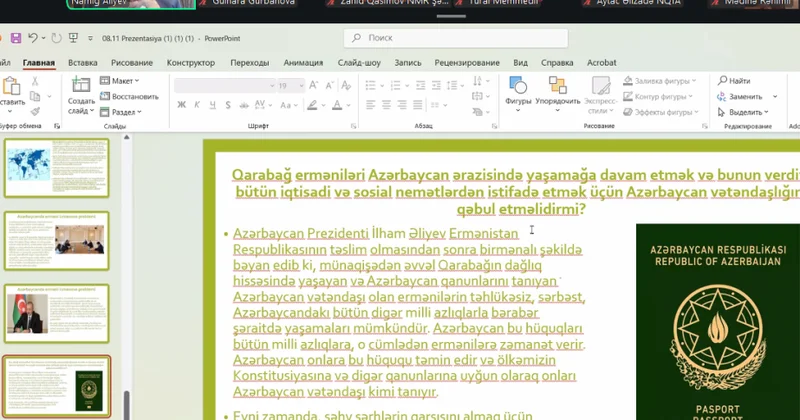Save the presentation using the floppy icon
The width and height of the screenshot is (800, 420).
(16, 38)
